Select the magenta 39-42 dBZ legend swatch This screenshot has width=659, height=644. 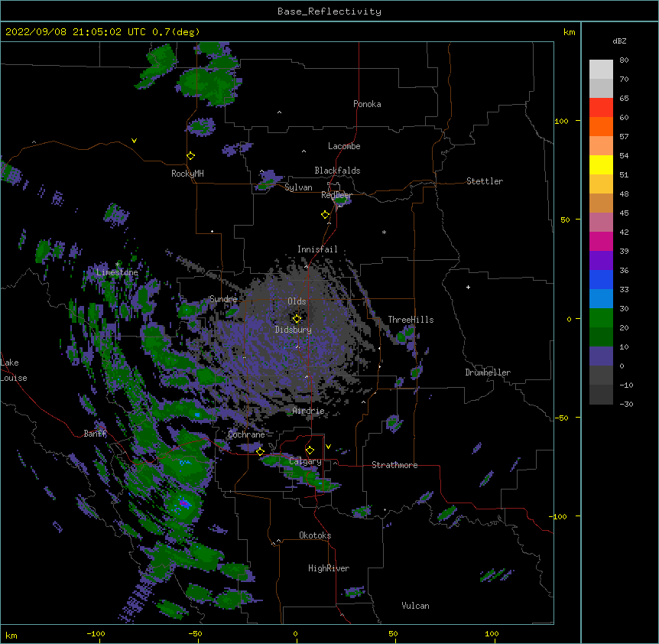click(601, 241)
